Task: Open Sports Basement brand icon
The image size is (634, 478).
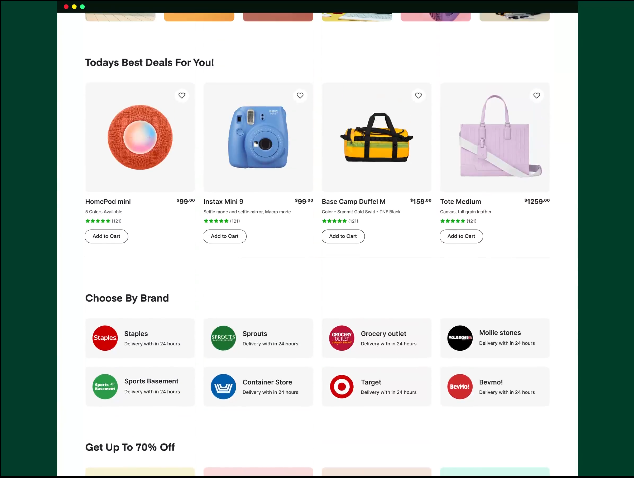Action: point(105,386)
